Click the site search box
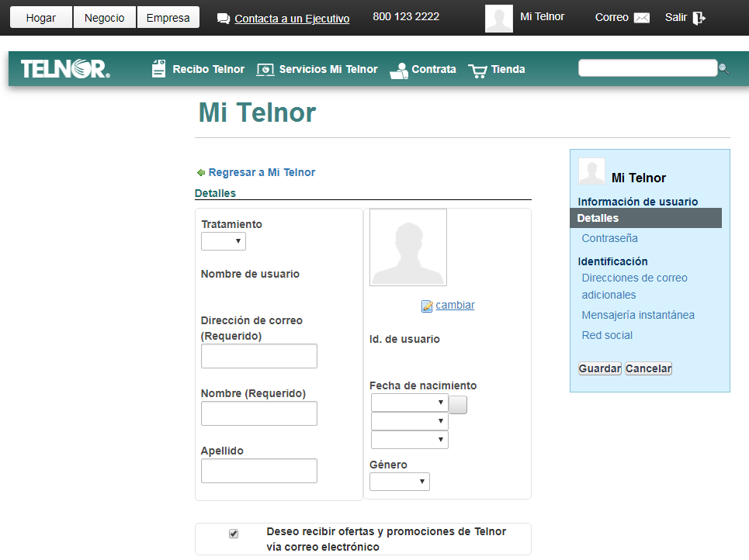 pos(648,67)
